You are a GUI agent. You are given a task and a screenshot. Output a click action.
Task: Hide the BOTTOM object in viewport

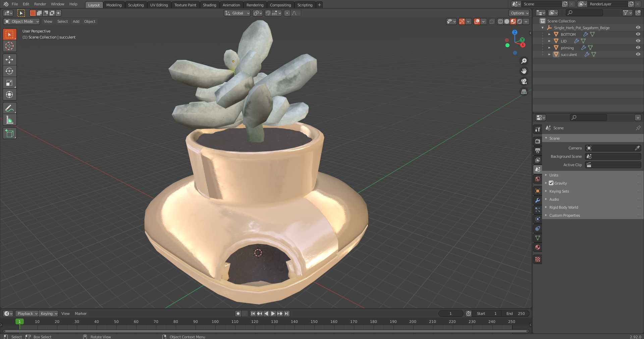click(x=638, y=34)
